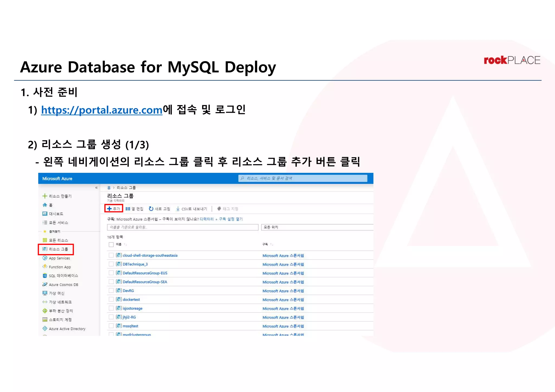The height and width of the screenshot is (392, 555).
Task: Click the 리소스 그룹 breadcrumb text
Action: (x=126, y=187)
